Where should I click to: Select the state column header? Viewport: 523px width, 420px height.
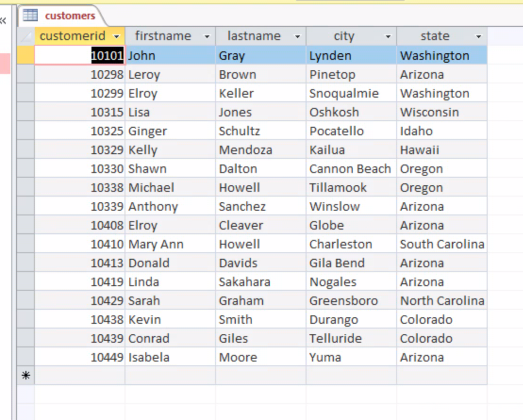pos(442,36)
